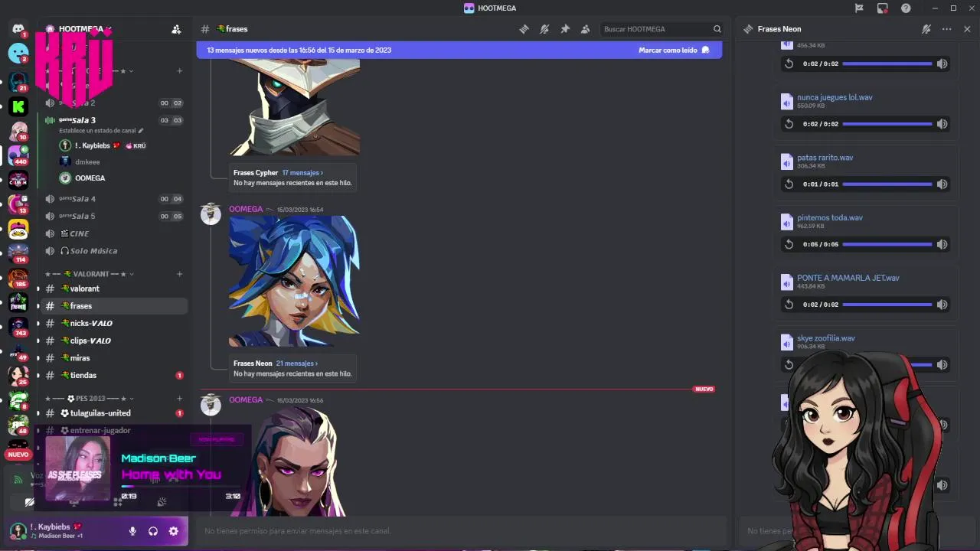Seek progress bar of patas rarito.wav
The height and width of the screenshot is (551, 980).
point(887,184)
